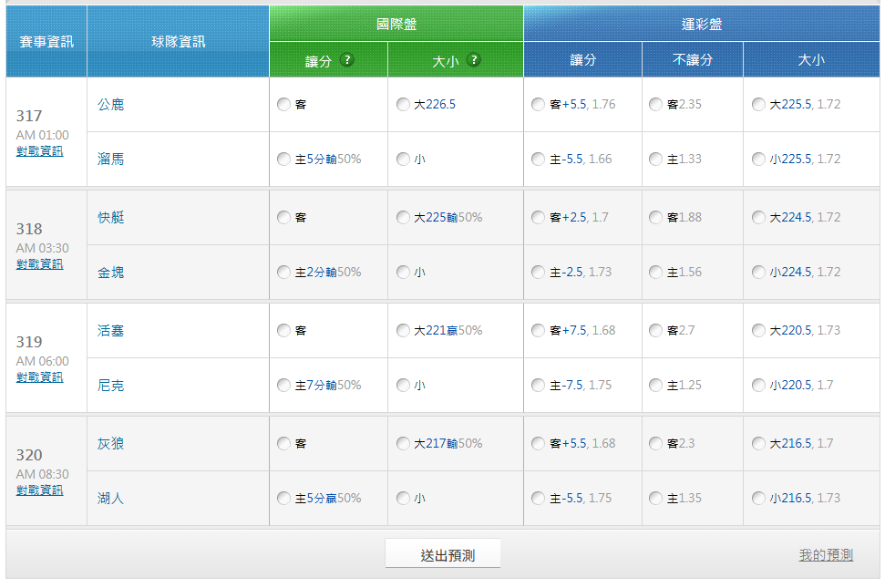Select 客 international spread for game 319
The width and height of the screenshot is (885, 588).
(283, 330)
